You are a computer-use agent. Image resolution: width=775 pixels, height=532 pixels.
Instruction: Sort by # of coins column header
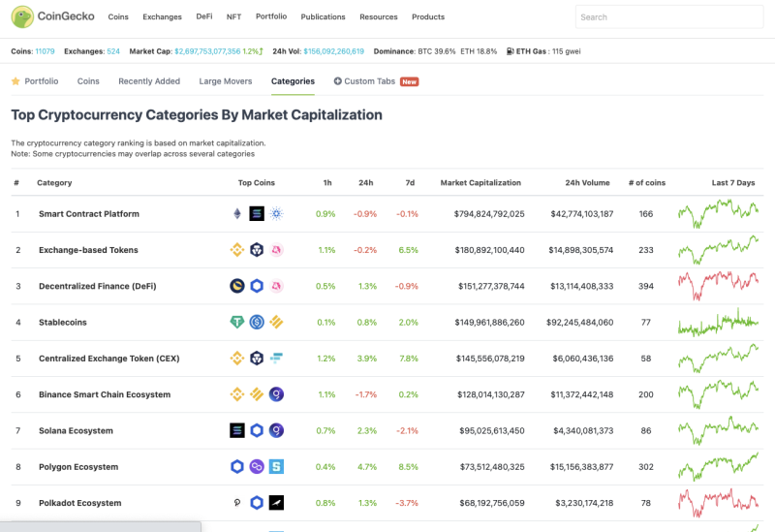[647, 182]
